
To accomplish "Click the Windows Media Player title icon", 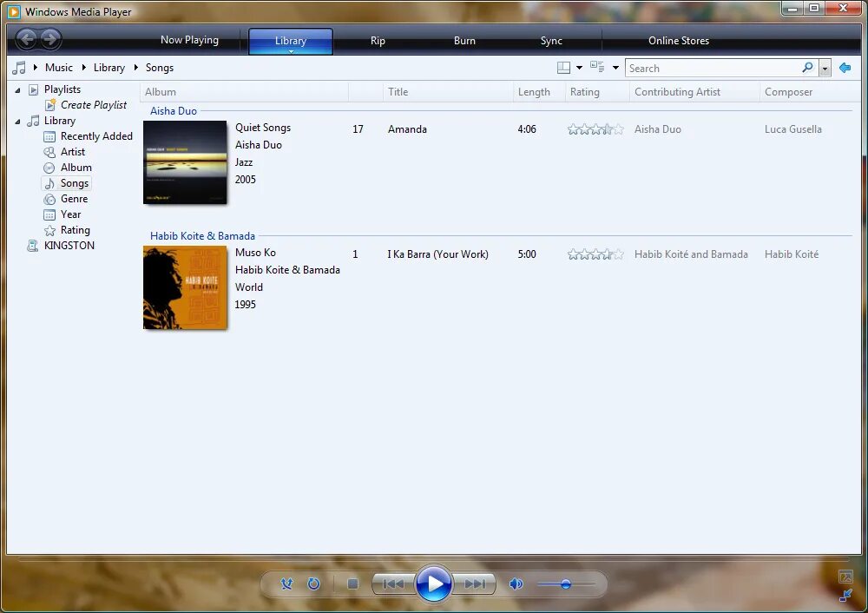I will point(14,11).
